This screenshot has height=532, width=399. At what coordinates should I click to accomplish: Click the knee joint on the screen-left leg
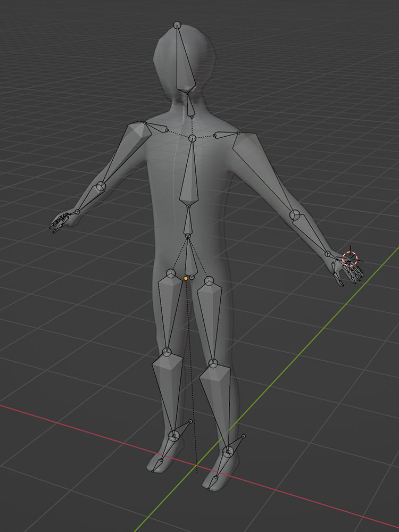[x=167, y=352]
